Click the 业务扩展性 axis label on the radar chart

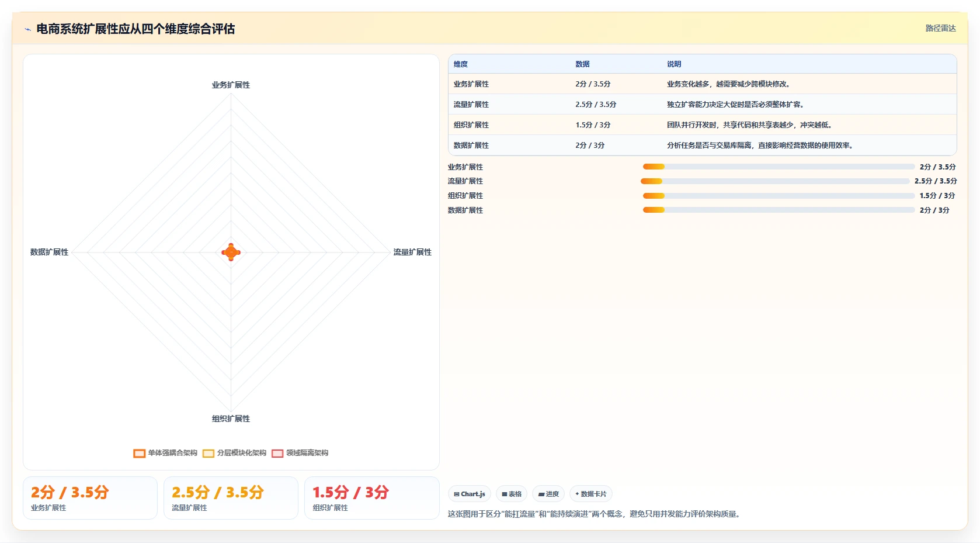231,85
